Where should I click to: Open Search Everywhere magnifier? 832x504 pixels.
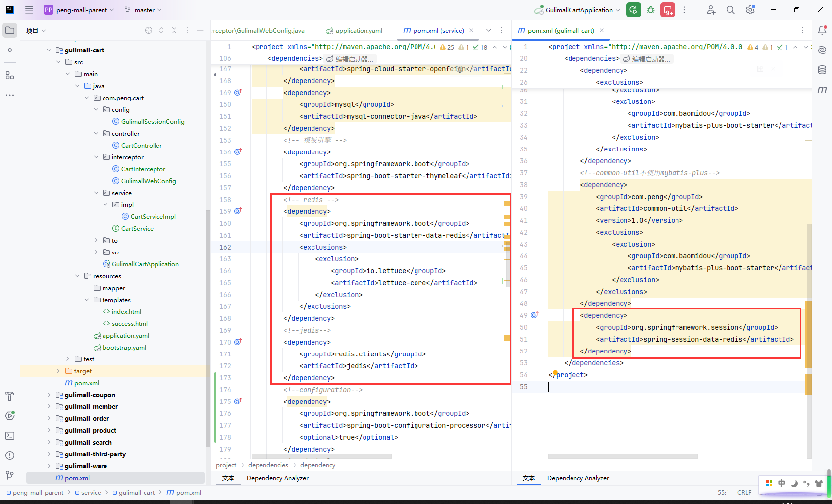730,10
